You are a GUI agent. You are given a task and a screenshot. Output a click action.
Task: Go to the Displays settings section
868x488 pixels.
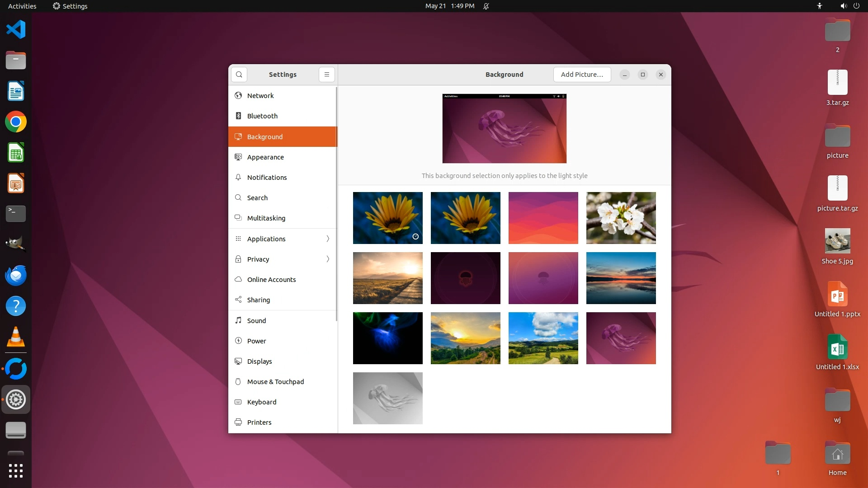(259, 361)
